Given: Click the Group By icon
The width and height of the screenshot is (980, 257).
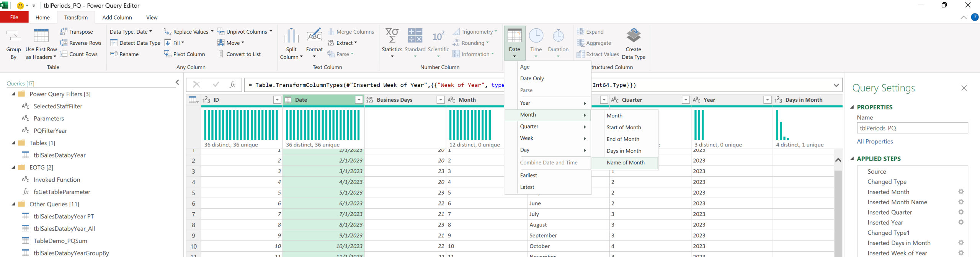Looking at the screenshot, I should pyautogui.click(x=14, y=36).
